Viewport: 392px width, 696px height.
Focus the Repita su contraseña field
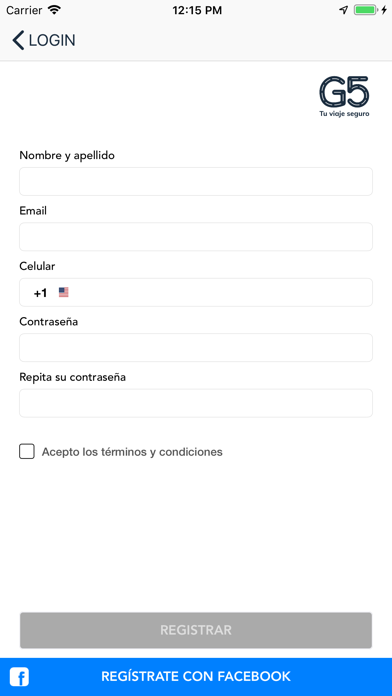click(x=196, y=403)
